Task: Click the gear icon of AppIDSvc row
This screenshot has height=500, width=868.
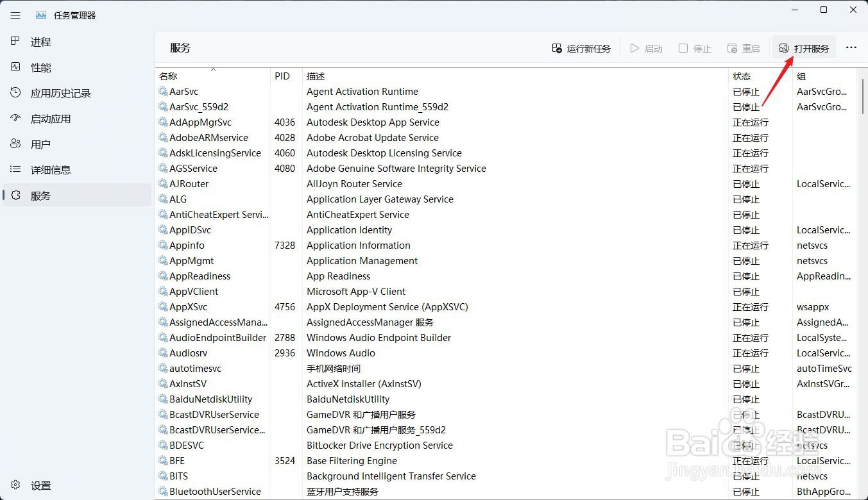Action: 163,230
